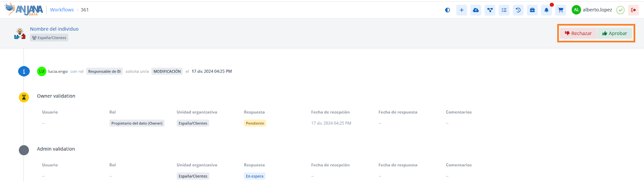Screen dimensions: 644x194
Task: Toggle the dark/light contrast mode icon
Action: tap(448, 10)
